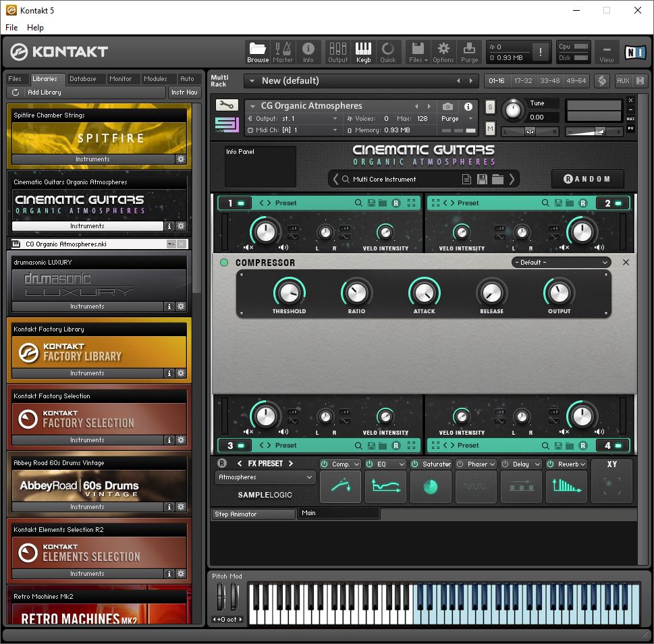Screen dimensions: 654x644
Task: Refresh the library list
Action: [16, 92]
